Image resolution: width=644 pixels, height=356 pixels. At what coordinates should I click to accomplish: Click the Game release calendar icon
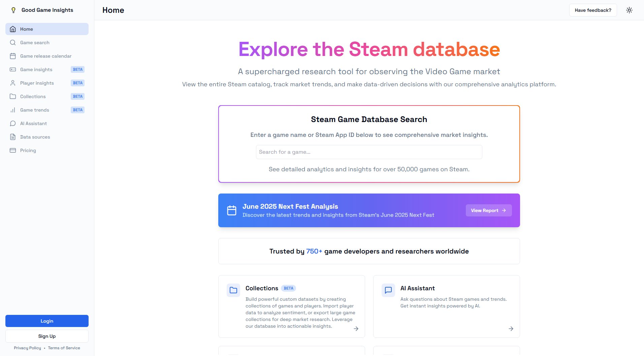[13, 56]
